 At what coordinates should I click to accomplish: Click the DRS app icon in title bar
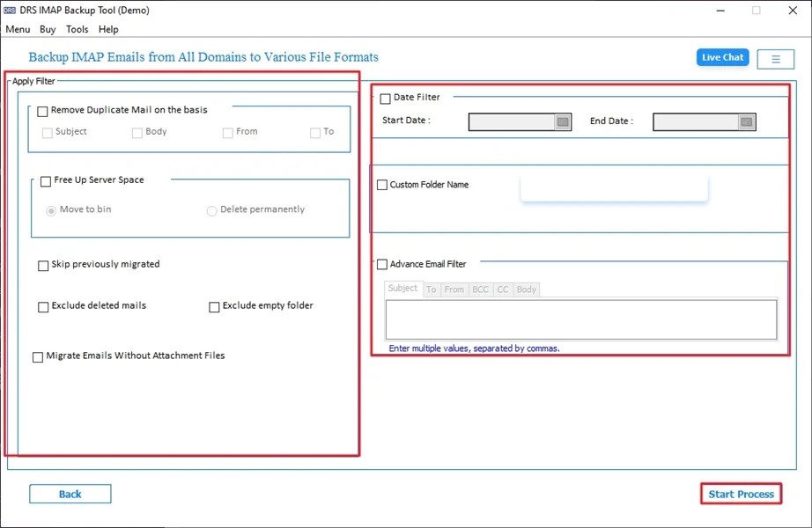pos(11,10)
